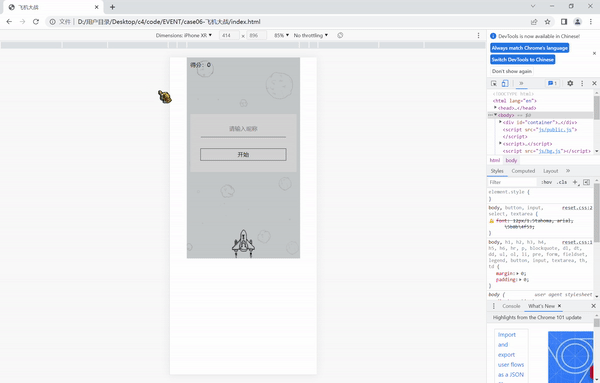Open the js/public.js source link

coord(555,130)
